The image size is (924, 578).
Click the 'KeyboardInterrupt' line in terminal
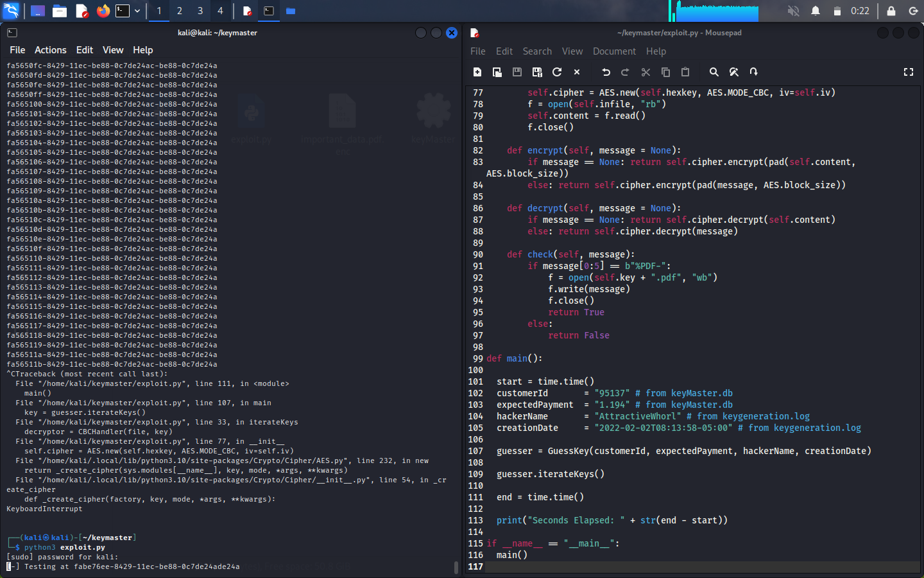[x=44, y=509]
